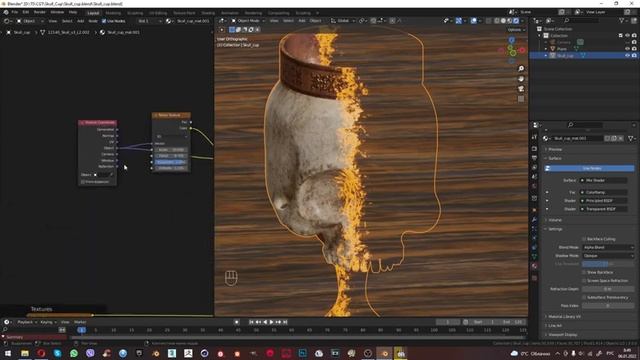Open the material Slot 1 dropdown
640x360 pixels.
click(x=149, y=21)
